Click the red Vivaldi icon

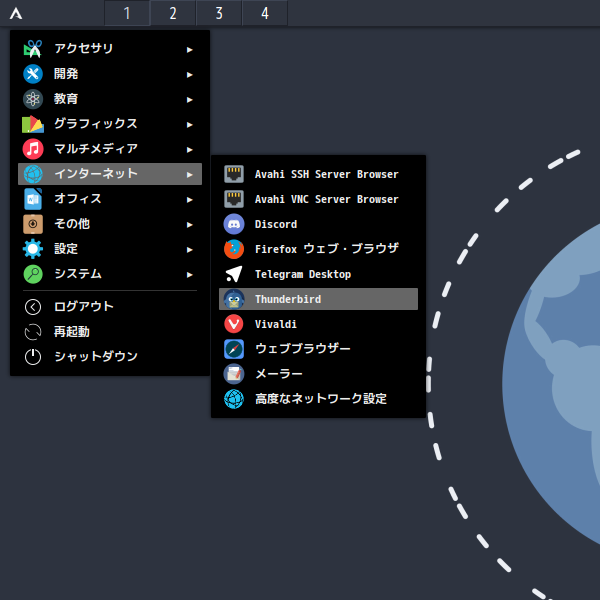234,324
